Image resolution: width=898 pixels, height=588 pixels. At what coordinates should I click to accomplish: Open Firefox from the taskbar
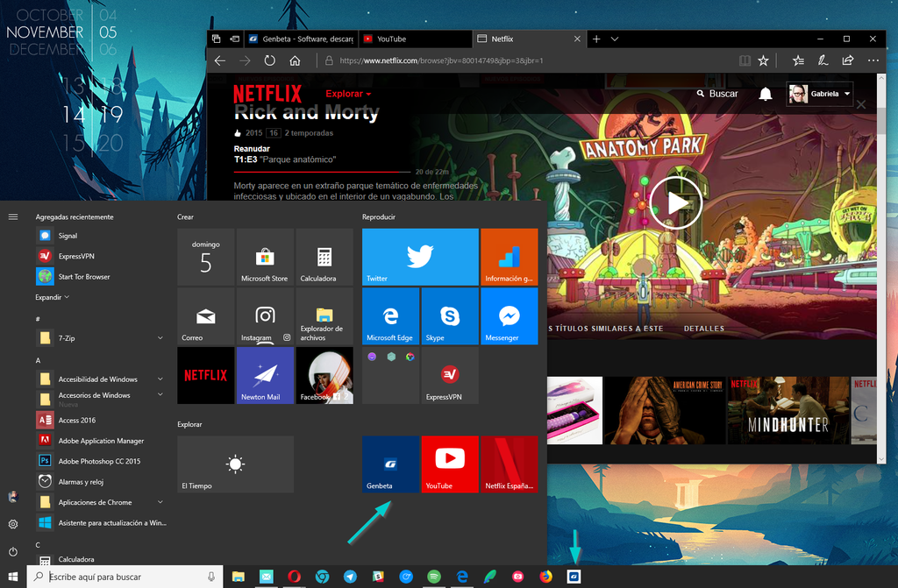(x=545, y=577)
